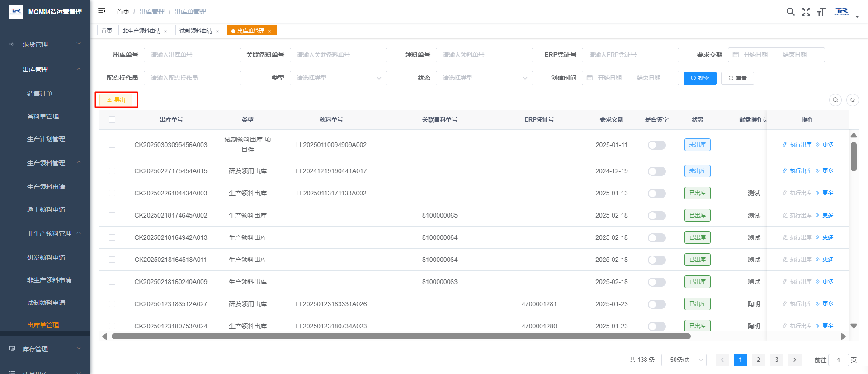Click the vertical table scrollbar thumb
Viewport: 868px width, 374px height.
pyautogui.click(x=854, y=156)
